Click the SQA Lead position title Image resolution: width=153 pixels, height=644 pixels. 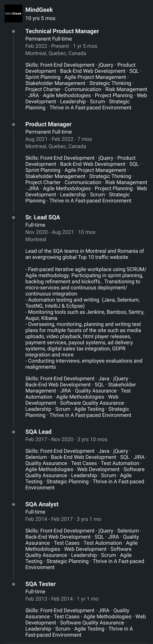pos(38,432)
